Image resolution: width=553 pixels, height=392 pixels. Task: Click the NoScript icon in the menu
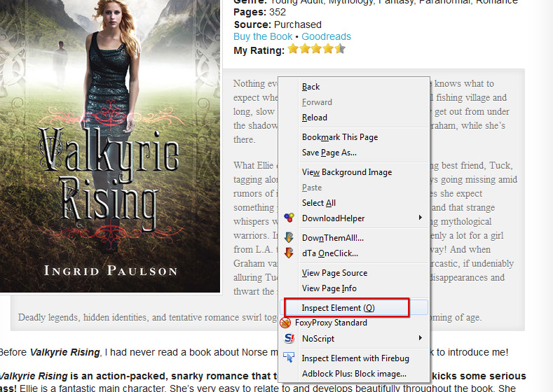click(x=289, y=338)
